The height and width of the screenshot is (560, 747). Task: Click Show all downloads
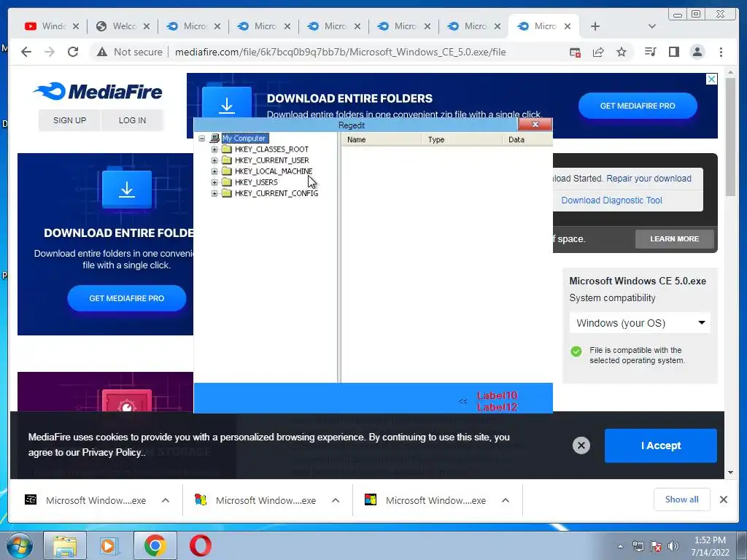point(682,499)
